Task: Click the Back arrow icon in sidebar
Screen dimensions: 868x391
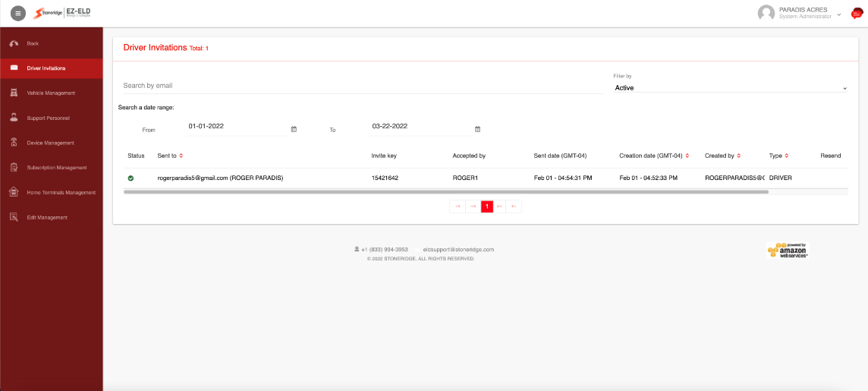Action: tap(14, 43)
